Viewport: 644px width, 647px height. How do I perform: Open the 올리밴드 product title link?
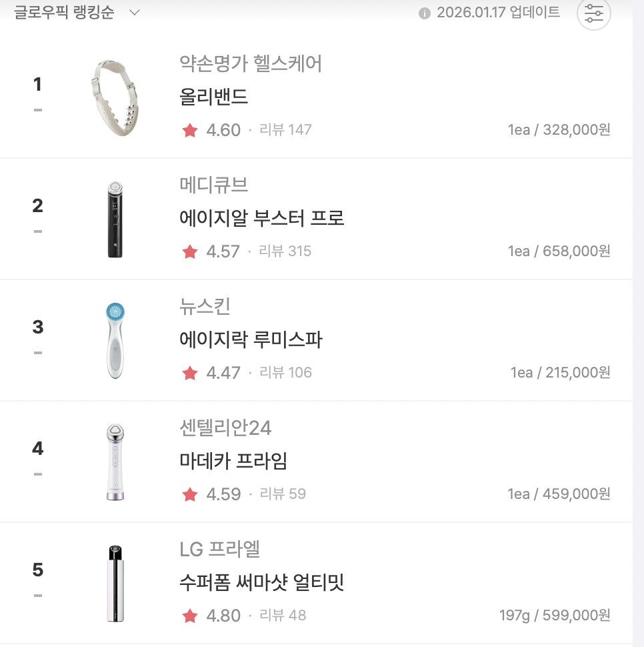pyautogui.click(x=214, y=97)
